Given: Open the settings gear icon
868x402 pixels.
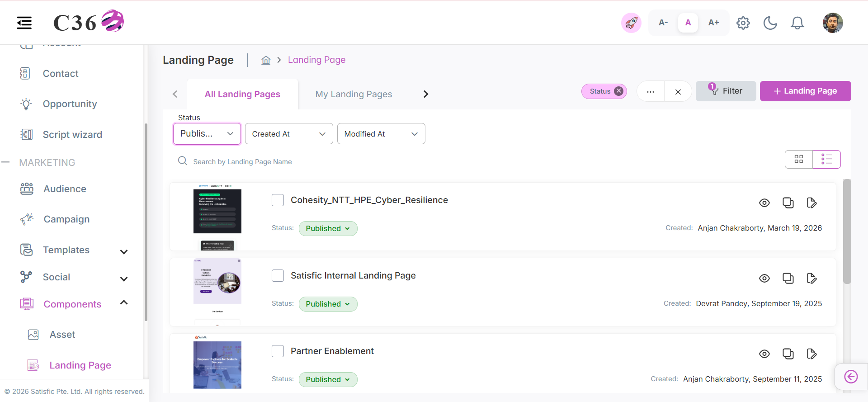Looking at the screenshot, I should tap(743, 23).
